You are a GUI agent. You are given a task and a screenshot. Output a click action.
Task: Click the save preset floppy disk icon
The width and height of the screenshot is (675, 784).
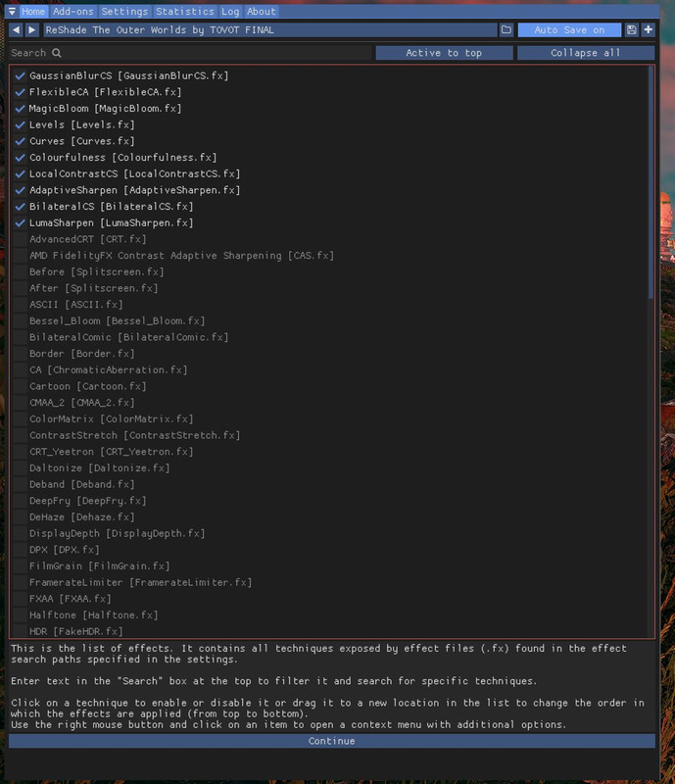pyautogui.click(x=632, y=30)
